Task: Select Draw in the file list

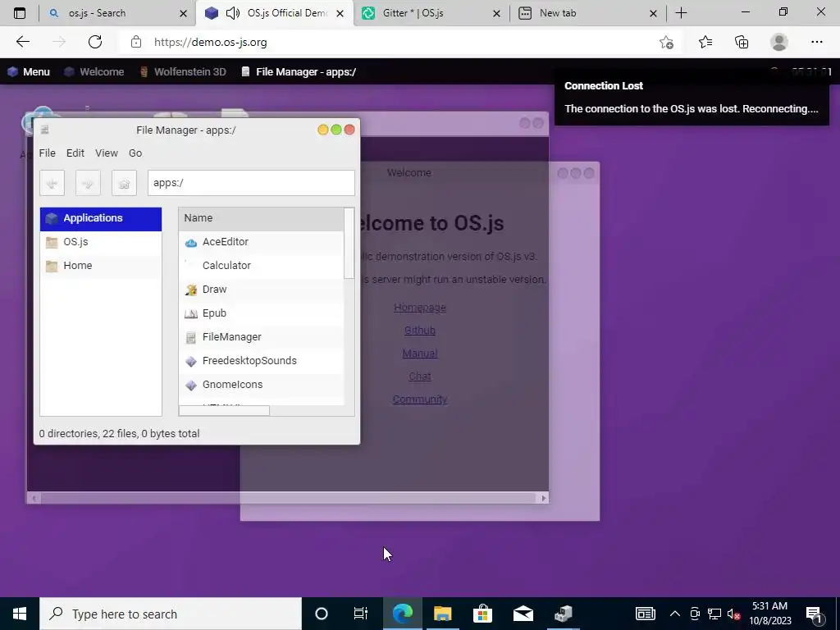Action: [x=262, y=290]
